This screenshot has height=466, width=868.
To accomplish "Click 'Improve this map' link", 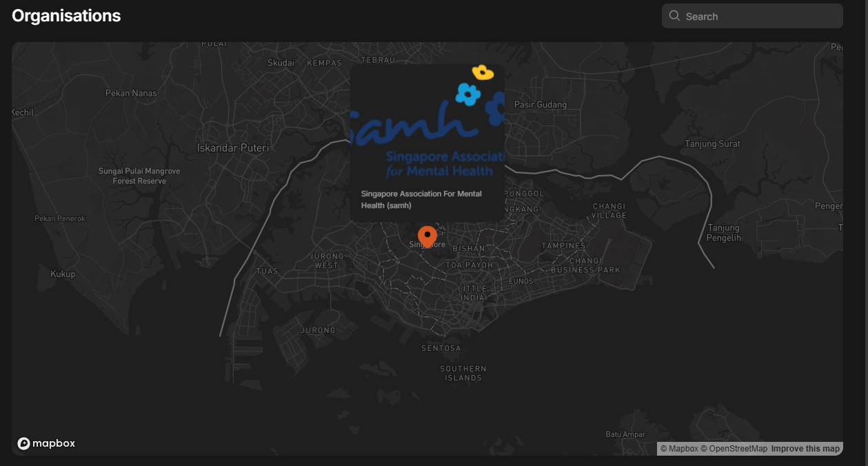I will (x=805, y=449).
